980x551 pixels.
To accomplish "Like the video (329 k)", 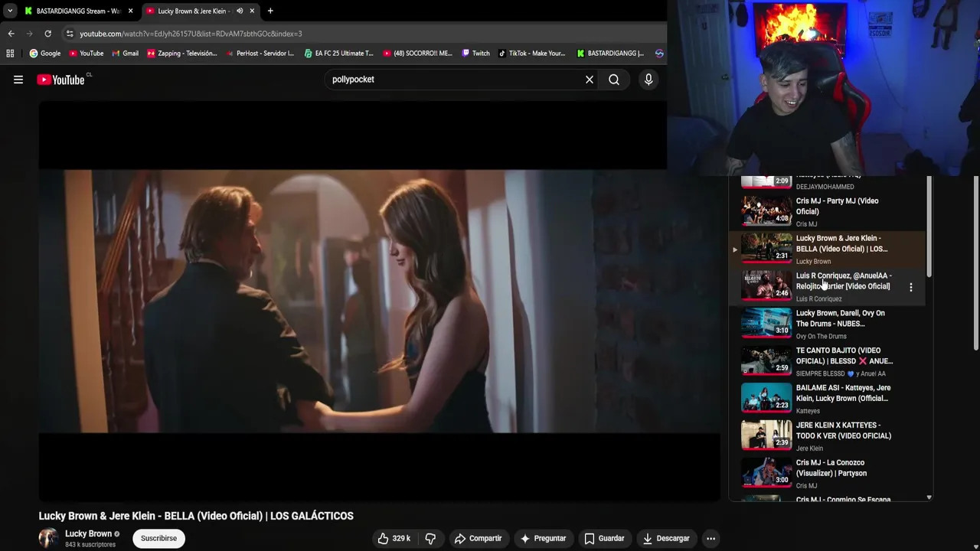I will click(394, 539).
